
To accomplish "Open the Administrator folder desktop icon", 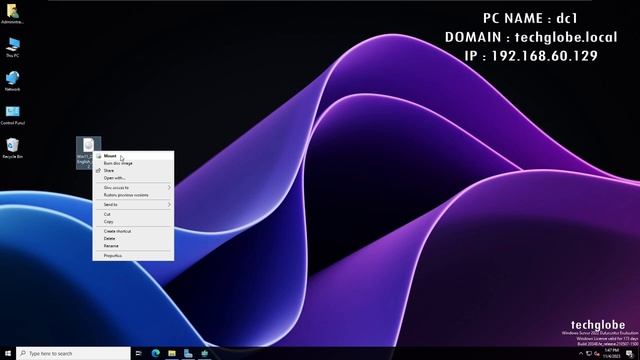I will 12,13.
